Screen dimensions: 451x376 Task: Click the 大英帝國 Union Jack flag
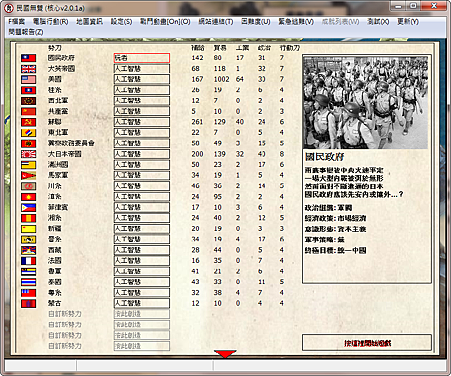(28, 69)
